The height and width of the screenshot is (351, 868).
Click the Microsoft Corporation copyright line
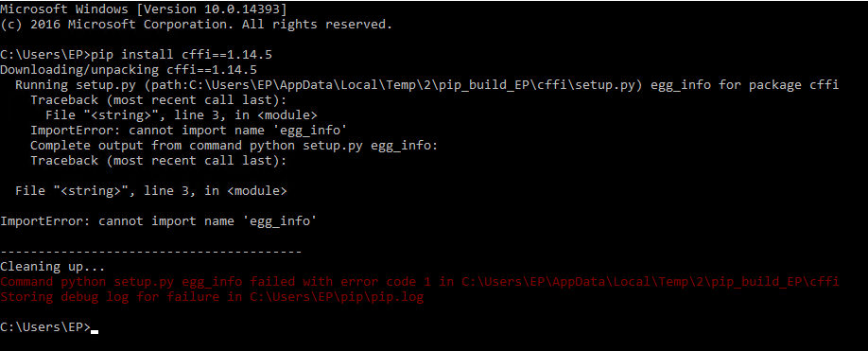coord(196,25)
